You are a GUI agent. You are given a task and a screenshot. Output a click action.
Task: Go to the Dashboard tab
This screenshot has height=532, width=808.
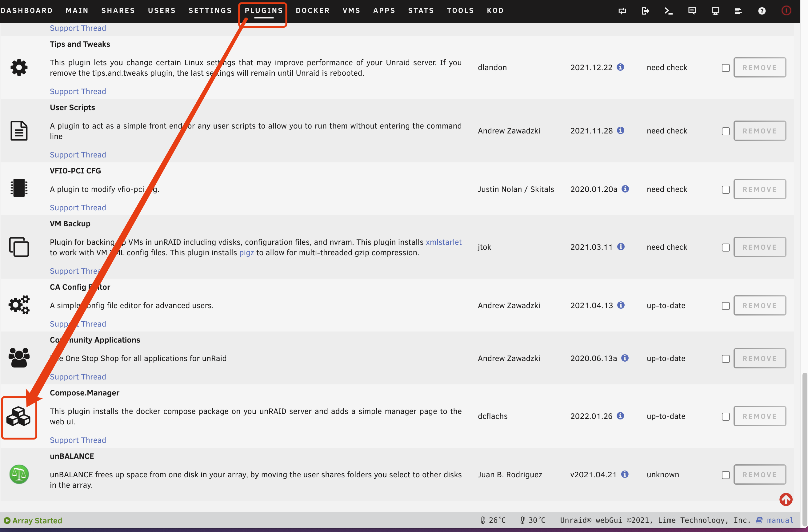(26, 10)
